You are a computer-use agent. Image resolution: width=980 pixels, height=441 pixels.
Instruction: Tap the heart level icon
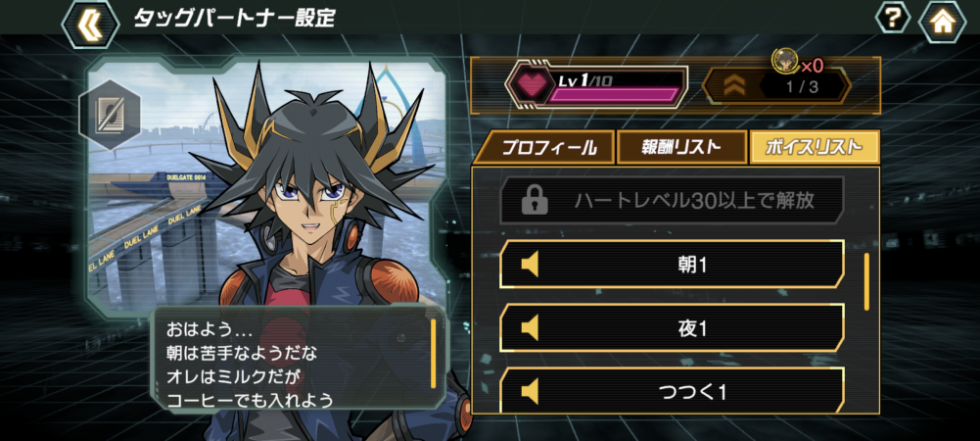click(x=530, y=86)
